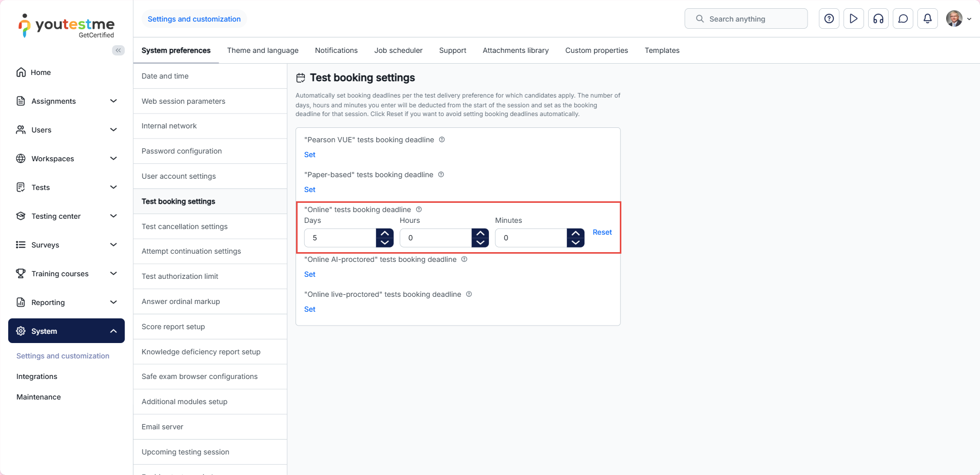Open the Job scheduler tab
980x475 pixels.
coord(398,50)
